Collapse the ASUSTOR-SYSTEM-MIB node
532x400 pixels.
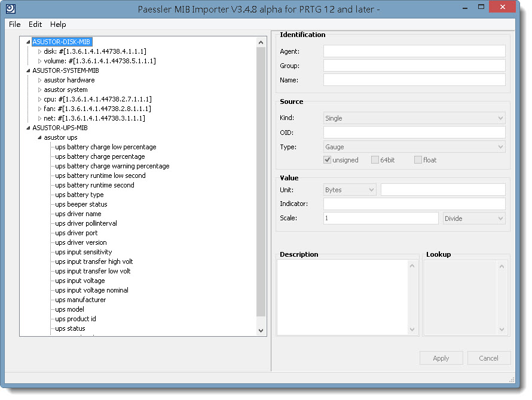[28, 70]
